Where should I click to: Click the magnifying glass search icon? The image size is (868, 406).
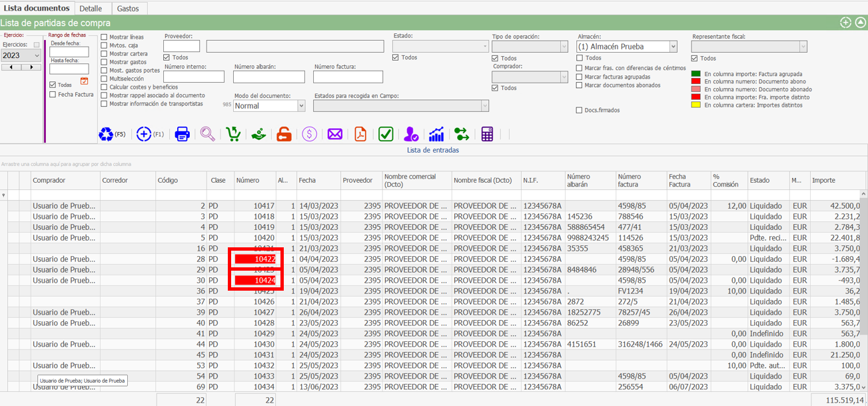pyautogui.click(x=208, y=134)
